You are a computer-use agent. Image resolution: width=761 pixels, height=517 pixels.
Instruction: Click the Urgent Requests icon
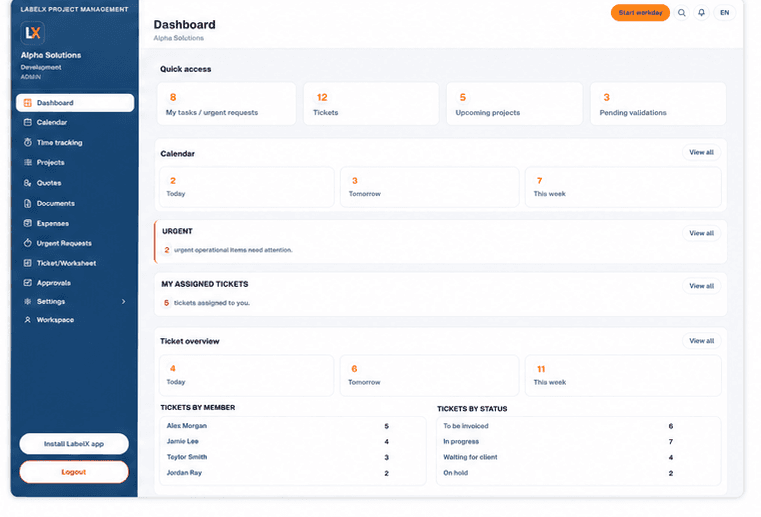click(28, 243)
